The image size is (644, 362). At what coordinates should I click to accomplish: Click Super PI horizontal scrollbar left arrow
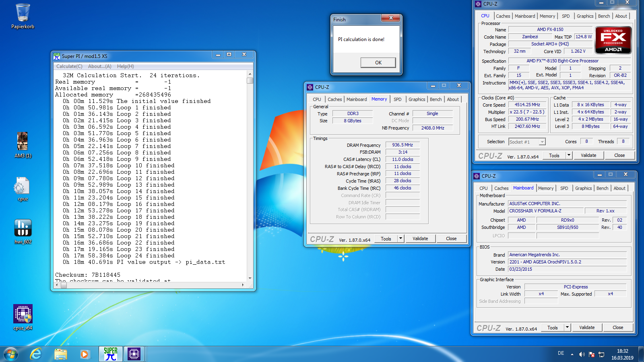[57, 285]
